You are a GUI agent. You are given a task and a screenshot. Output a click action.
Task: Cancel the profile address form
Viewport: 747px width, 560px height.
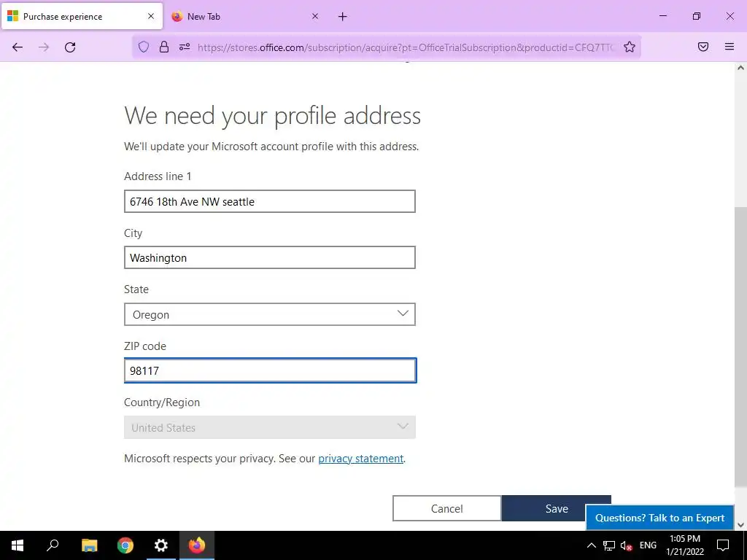pyautogui.click(x=447, y=508)
